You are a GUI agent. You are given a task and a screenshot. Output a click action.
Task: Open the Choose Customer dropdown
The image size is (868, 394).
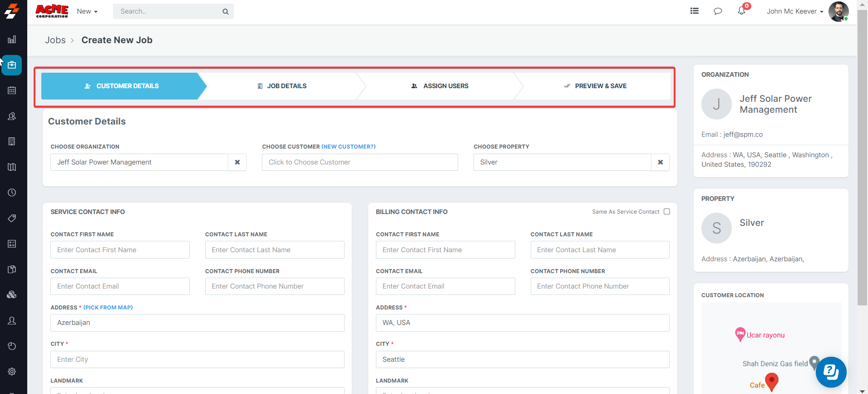360,162
